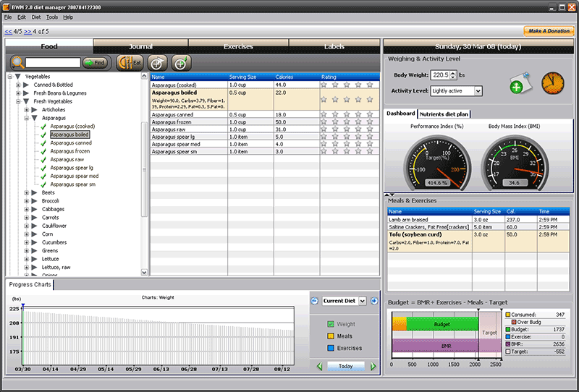Screen dimensions: 579x392
Task: Click the BMR legend color box
Action: point(508,344)
